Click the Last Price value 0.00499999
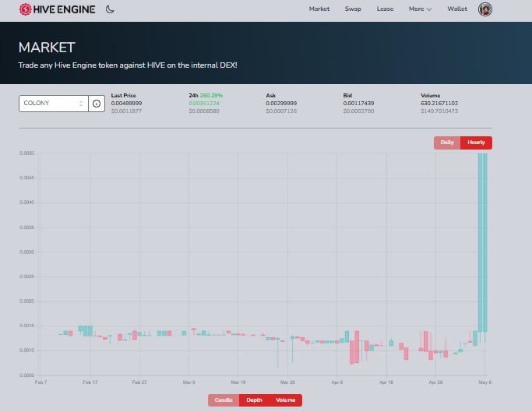Viewport: 532px width, 412px height. click(126, 103)
